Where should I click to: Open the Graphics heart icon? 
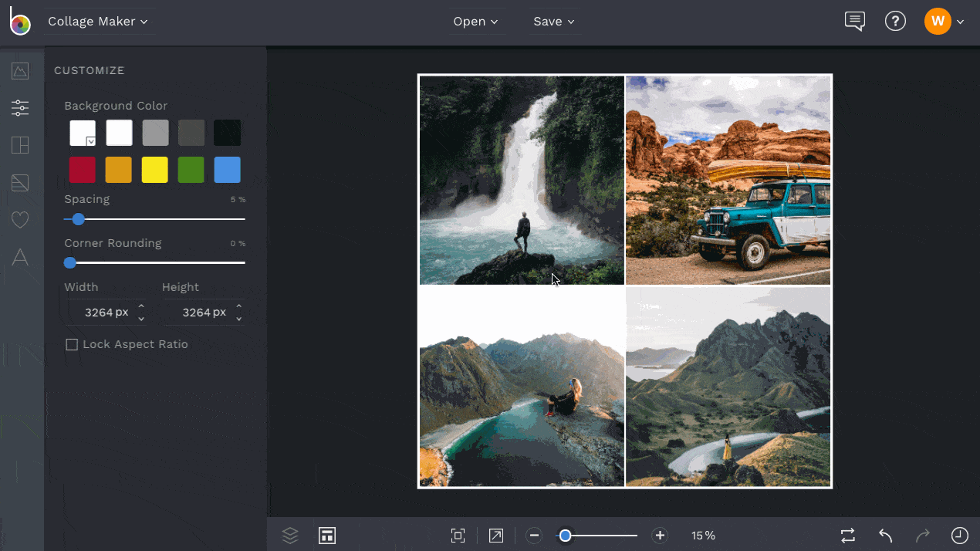pyautogui.click(x=20, y=220)
